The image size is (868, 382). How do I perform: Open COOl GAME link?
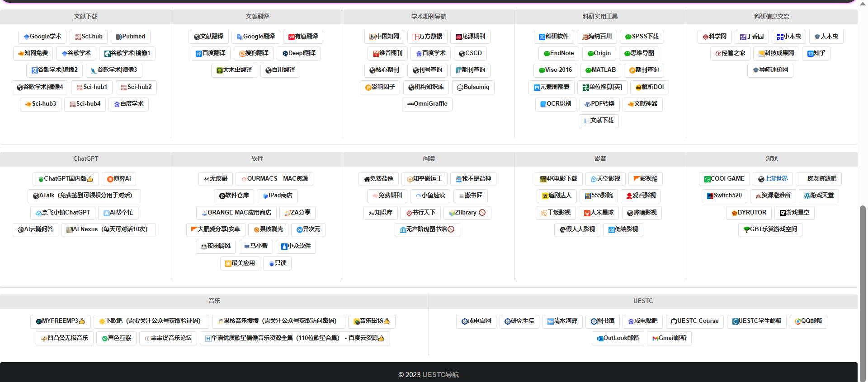(724, 179)
